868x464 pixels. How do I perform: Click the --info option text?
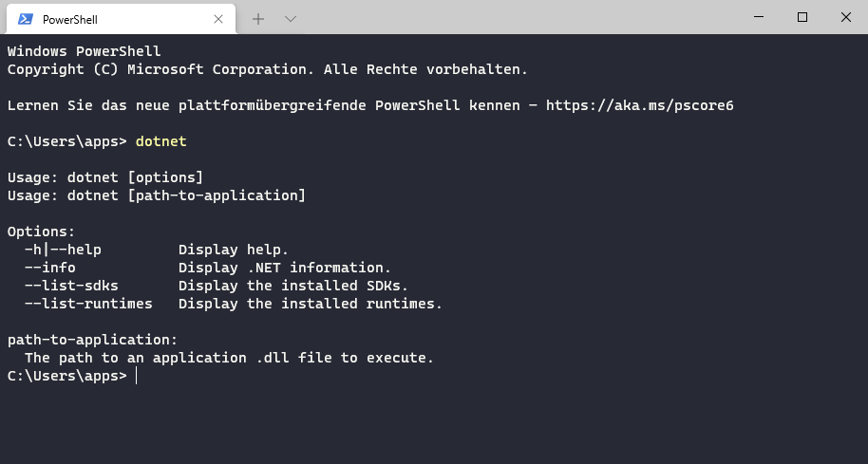click(50, 268)
